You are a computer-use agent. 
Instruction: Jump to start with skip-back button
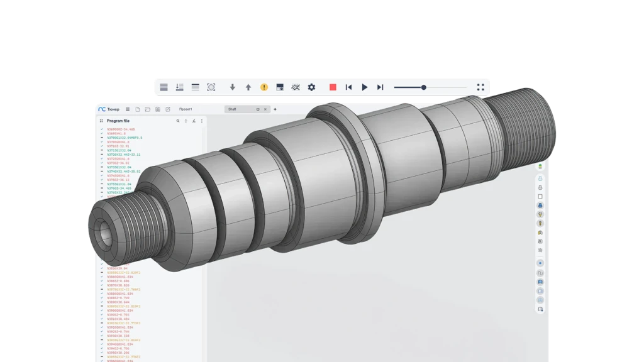click(x=348, y=87)
